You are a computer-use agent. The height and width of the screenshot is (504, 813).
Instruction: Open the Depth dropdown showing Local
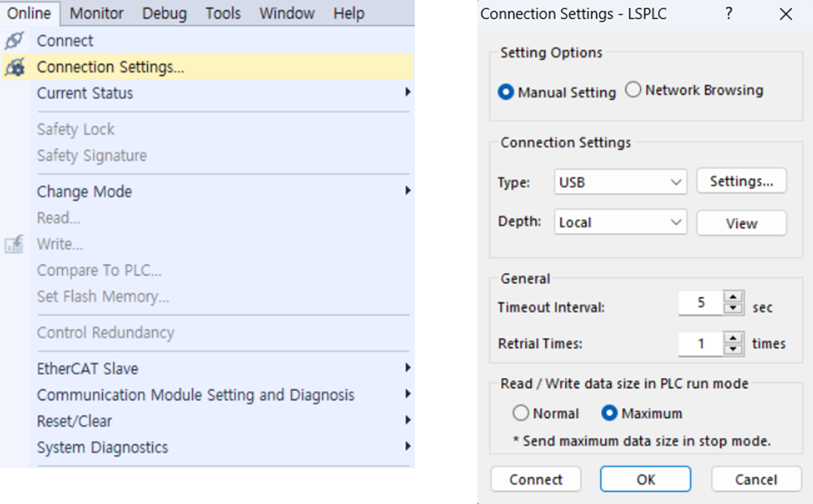620,222
